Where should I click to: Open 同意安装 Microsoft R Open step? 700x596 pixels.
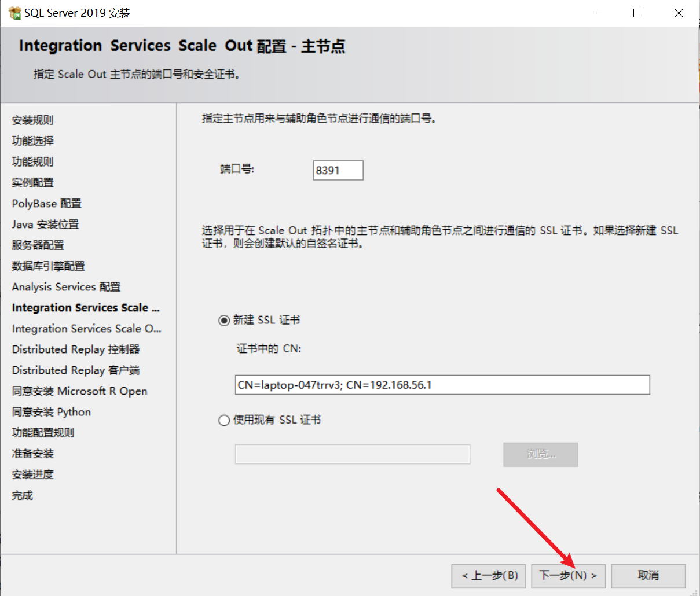[x=79, y=391]
